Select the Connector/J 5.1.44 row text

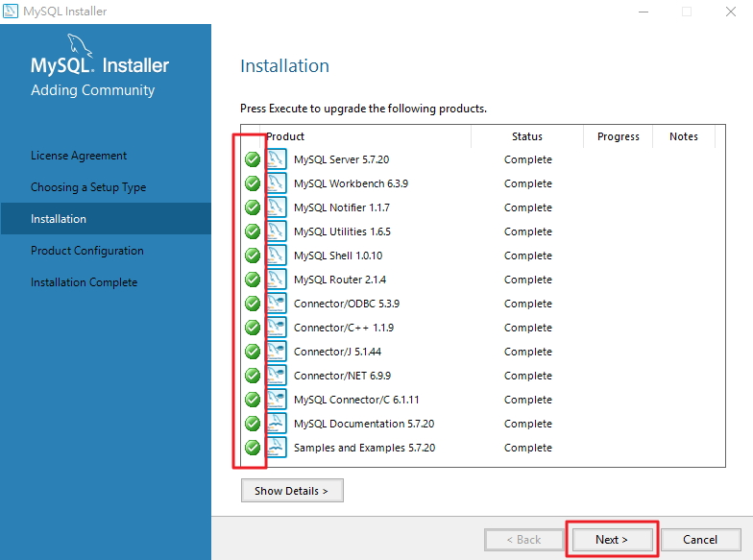click(338, 352)
